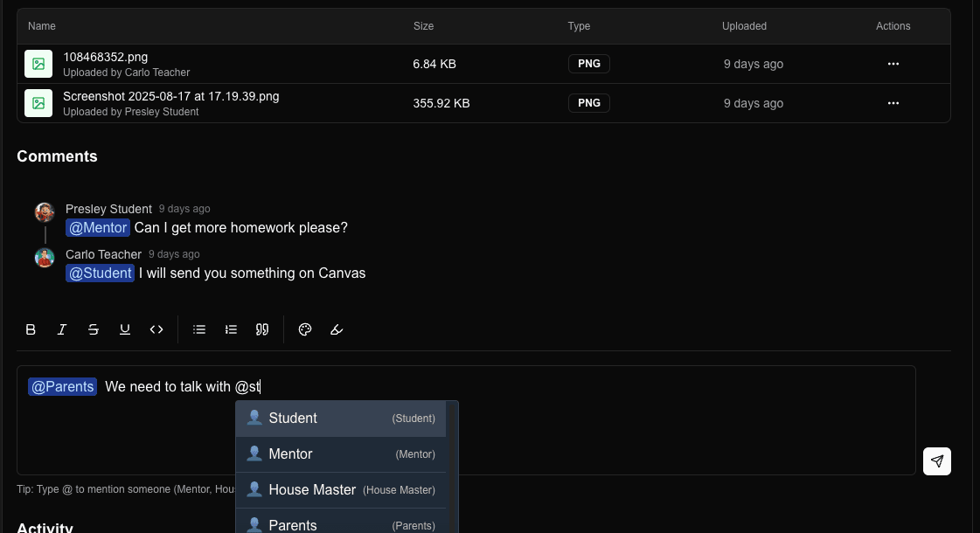The width and height of the screenshot is (980, 533).
Task: Insert inline code formatting
Action: tap(156, 329)
